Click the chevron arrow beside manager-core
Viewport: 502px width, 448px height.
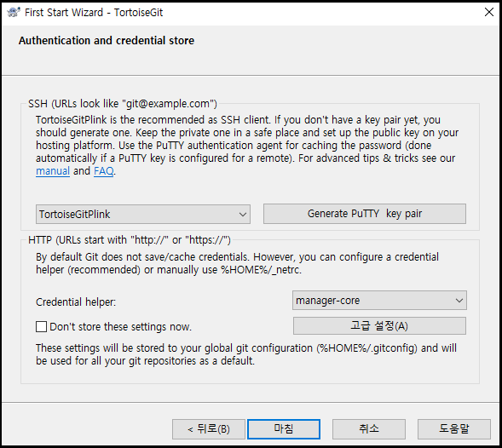(459, 301)
